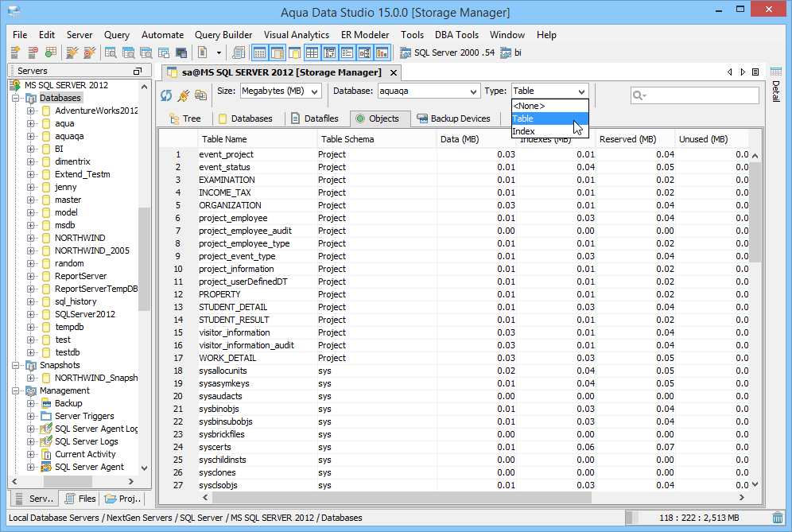The height and width of the screenshot is (532, 792).
Task: Sort by the Table Name column header
Action: (257, 139)
